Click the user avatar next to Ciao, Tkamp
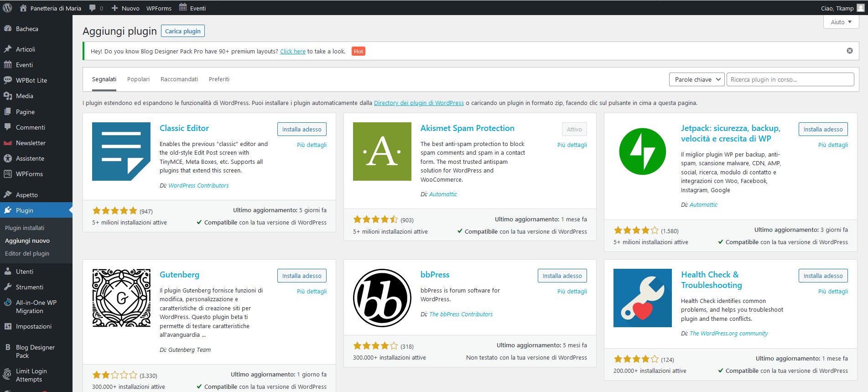Viewport: 868px width, 392px height. tap(860, 8)
